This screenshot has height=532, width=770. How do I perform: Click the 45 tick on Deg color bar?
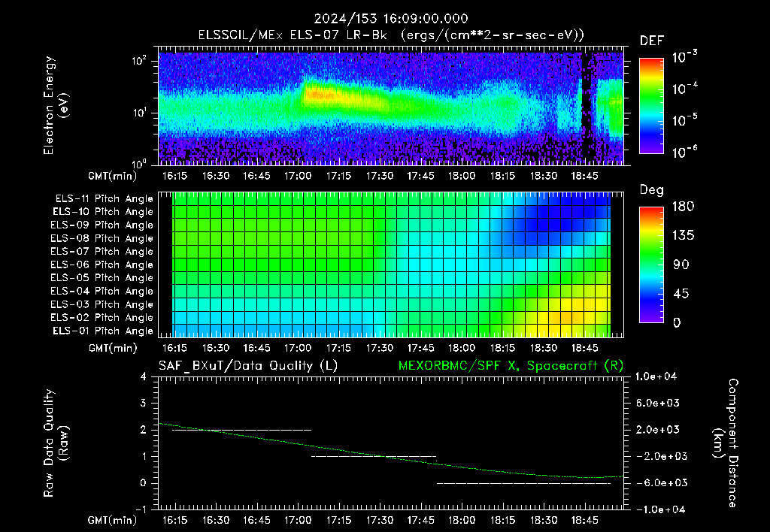[681, 294]
